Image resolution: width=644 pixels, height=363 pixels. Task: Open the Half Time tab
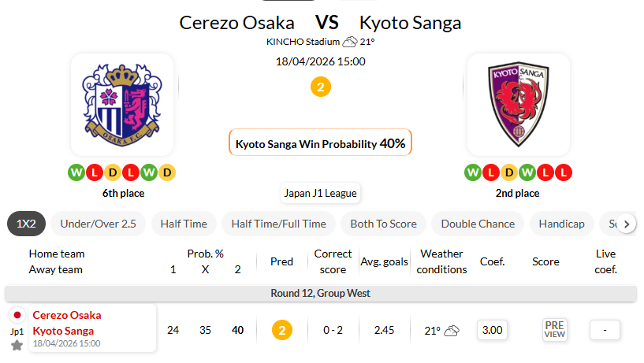coord(184,224)
